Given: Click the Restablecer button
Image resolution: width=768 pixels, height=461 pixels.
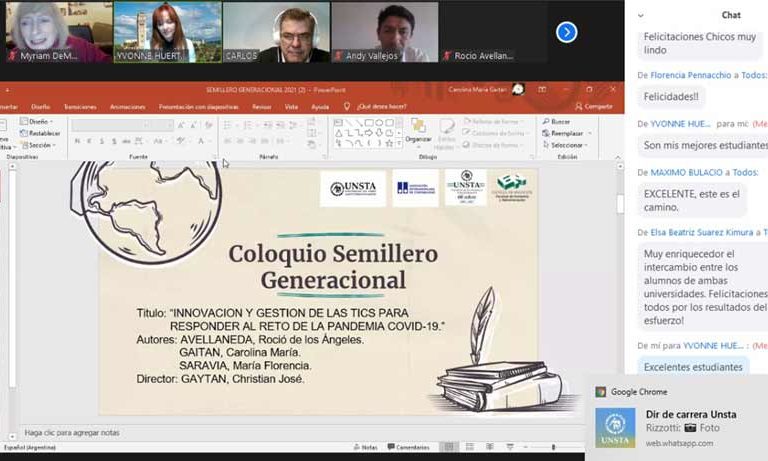Looking at the screenshot, I should point(40,133).
